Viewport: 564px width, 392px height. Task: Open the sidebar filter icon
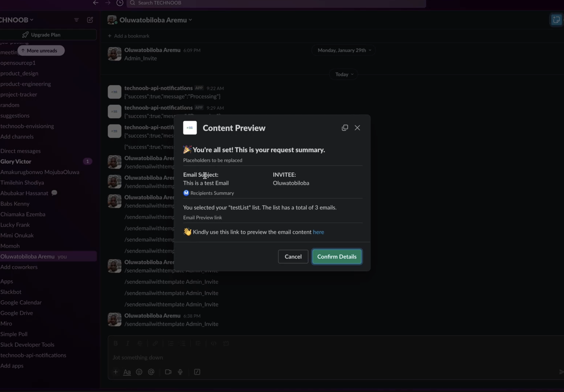coord(76,20)
